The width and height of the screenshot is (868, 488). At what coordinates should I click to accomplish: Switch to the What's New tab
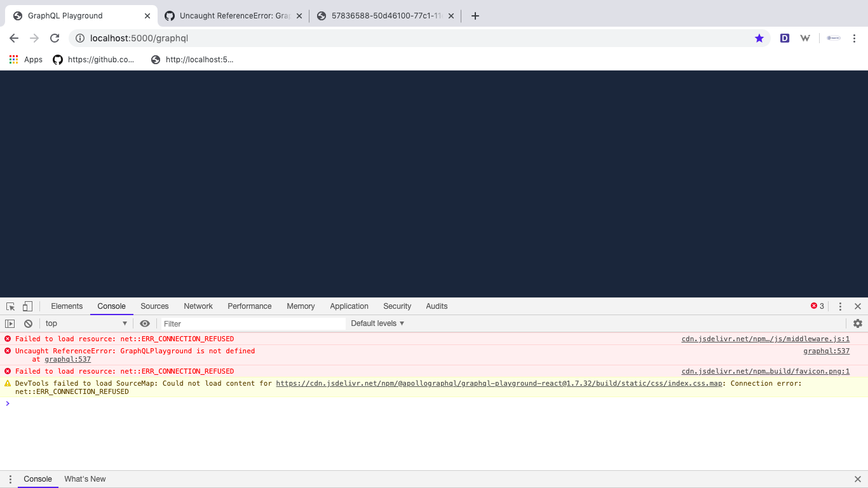(x=85, y=479)
